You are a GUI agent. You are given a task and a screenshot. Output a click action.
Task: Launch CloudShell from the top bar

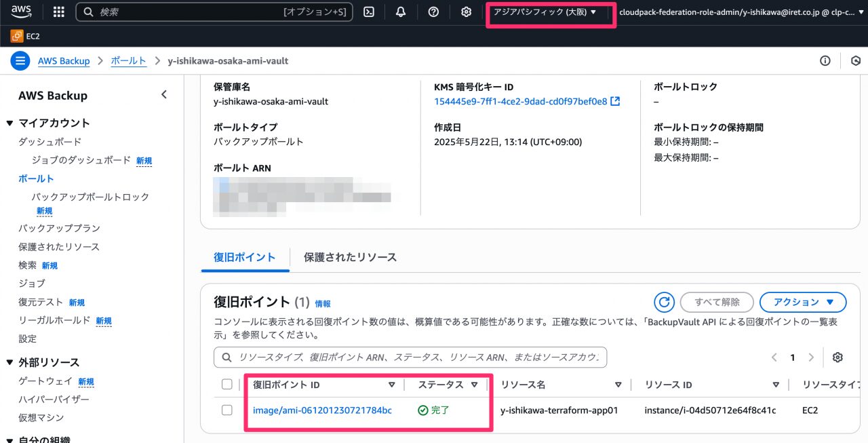point(369,12)
